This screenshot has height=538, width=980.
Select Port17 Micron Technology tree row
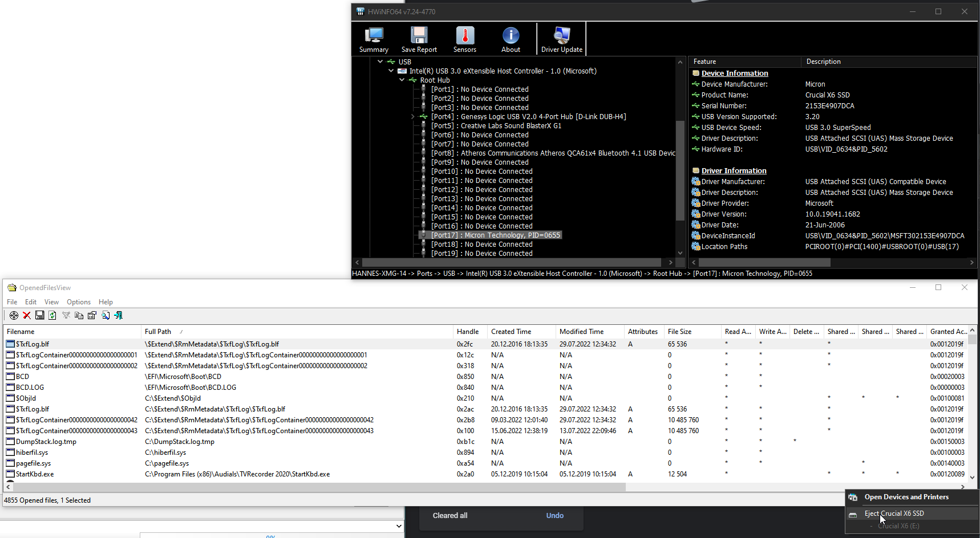495,235
